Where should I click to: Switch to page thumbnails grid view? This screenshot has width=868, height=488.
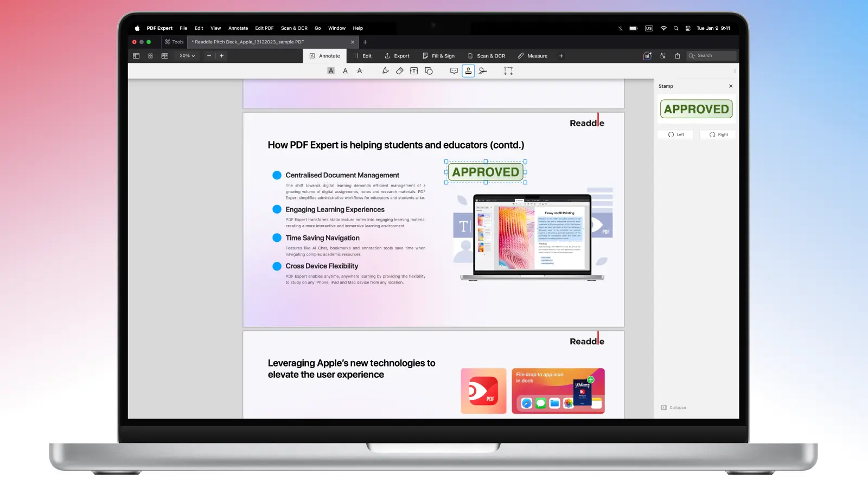tap(150, 56)
